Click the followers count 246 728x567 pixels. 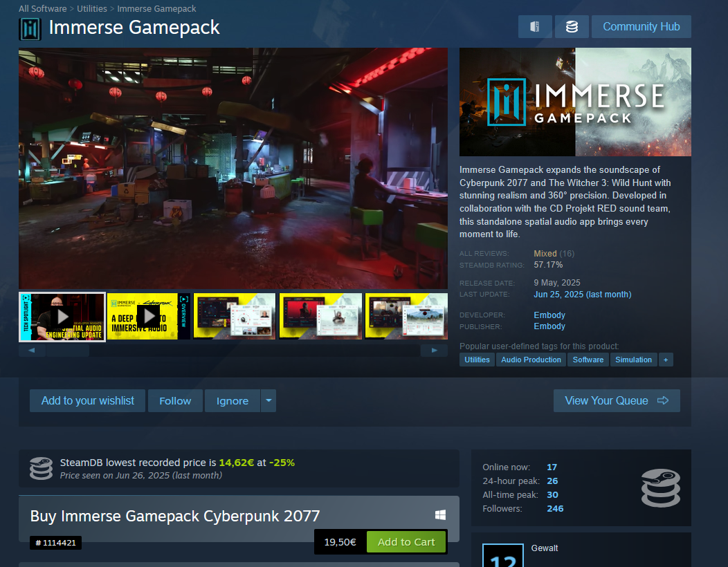tap(555, 509)
